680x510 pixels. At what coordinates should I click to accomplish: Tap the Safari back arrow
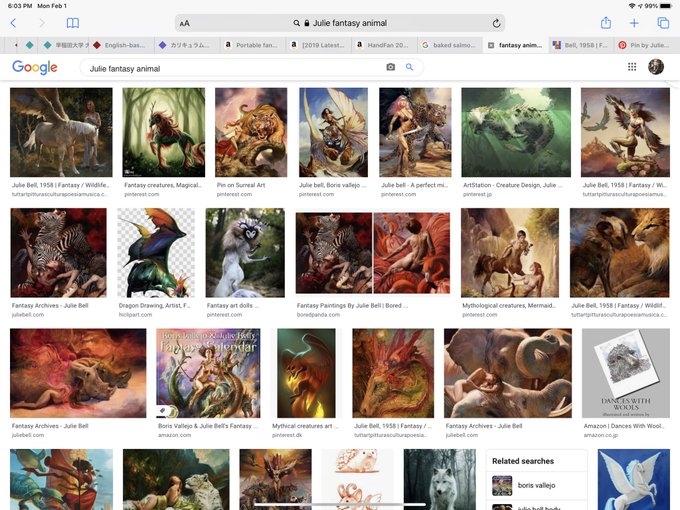click(13, 23)
